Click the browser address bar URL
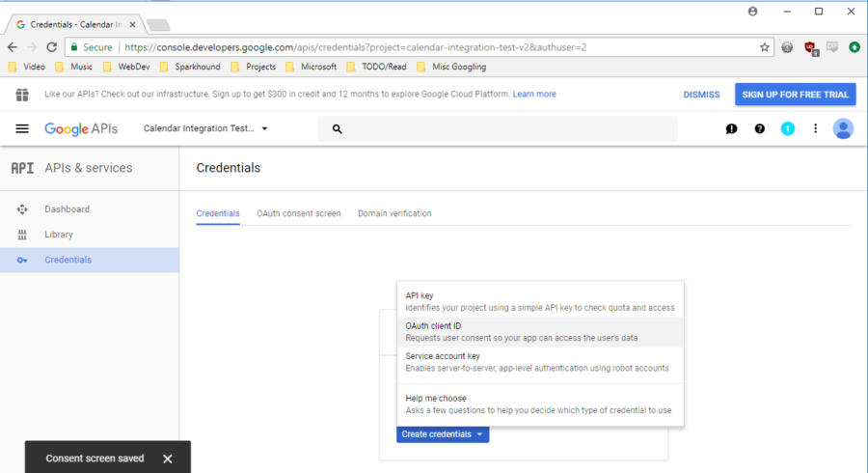The image size is (868, 473). tap(355, 47)
